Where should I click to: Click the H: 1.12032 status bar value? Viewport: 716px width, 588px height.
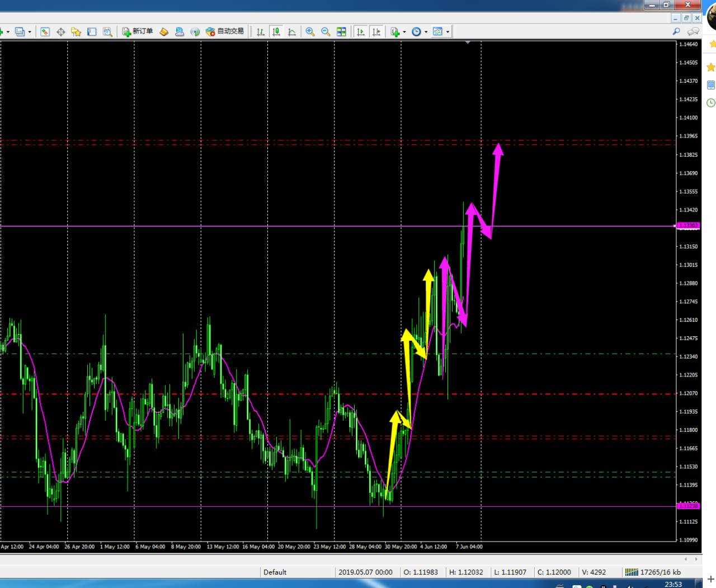tap(466, 572)
